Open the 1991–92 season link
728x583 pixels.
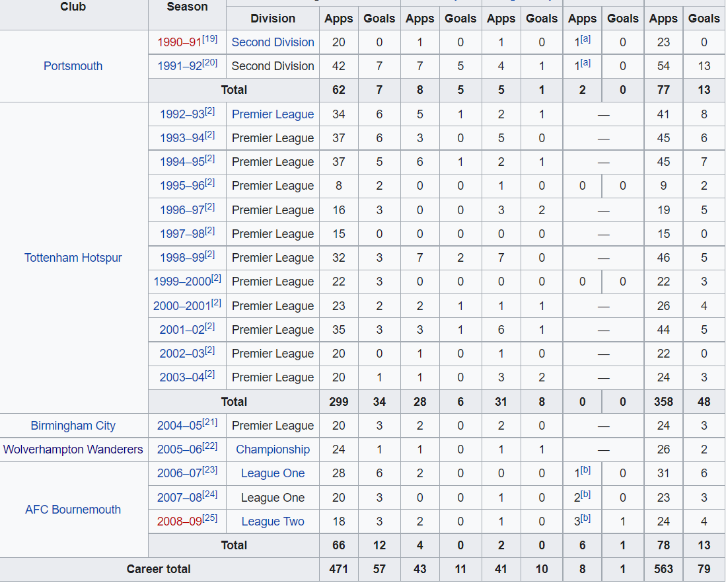click(179, 66)
